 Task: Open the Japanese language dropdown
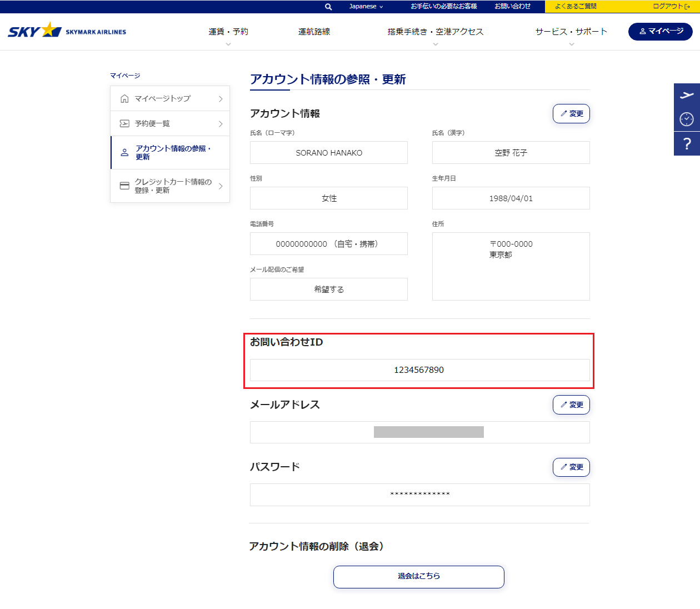(366, 7)
